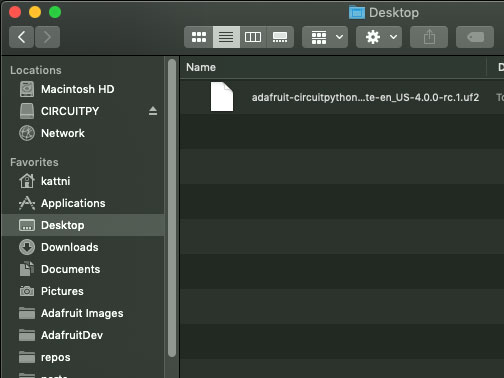The width and height of the screenshot is (504, 378).
Task: Select Network in Locations
Action: 83,133
